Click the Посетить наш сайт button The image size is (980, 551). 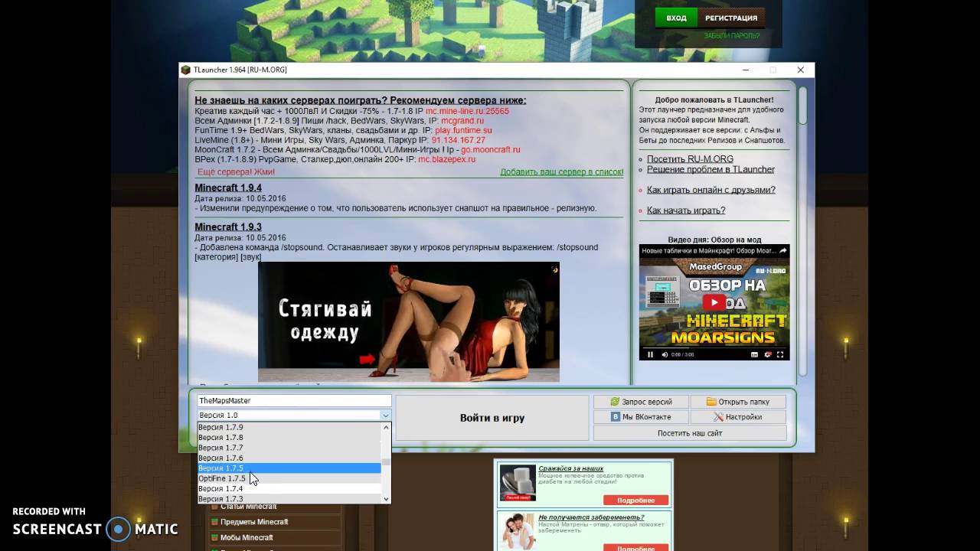690,433
